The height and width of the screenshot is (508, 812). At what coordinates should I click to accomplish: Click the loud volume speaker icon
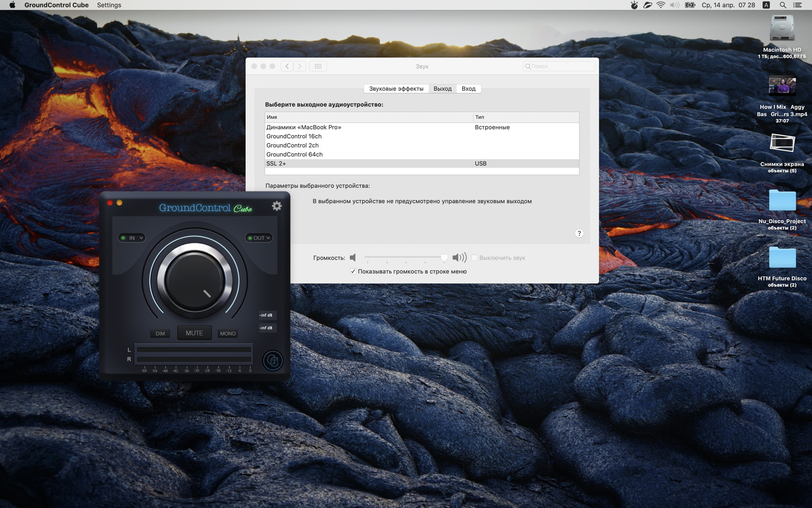[x=459, y=258]
